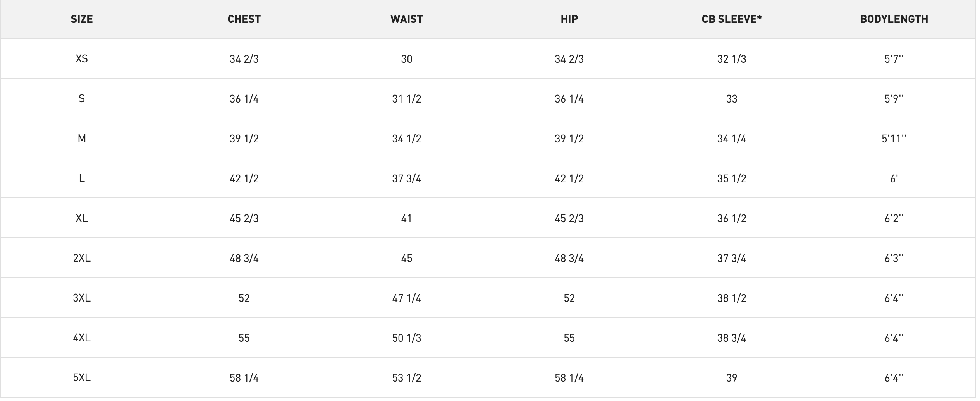Click the BODYLENGTH column header
The width and height of the screenshot is (980, 401).
click(x=894, y=19)
